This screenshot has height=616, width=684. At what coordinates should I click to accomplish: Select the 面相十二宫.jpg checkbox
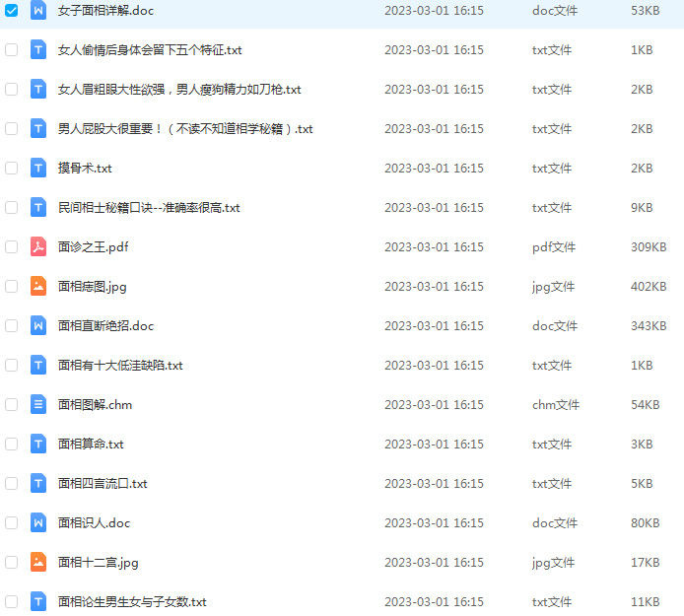pos(12,563)
